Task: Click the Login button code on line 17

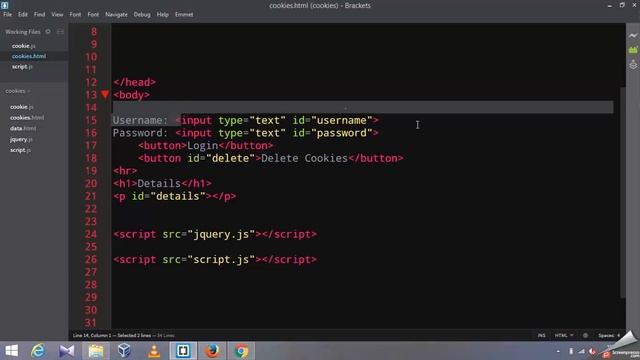Action: (x=206, y=145)
